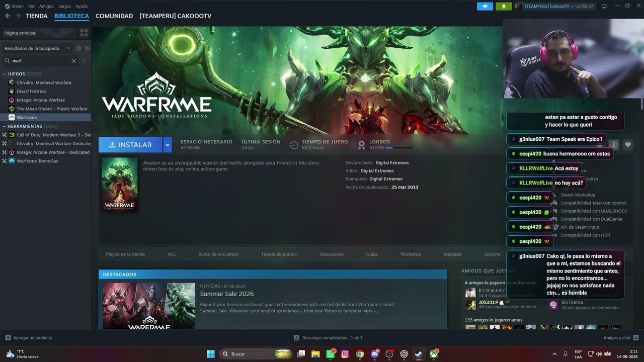Viewport: 644px width, 362px height.
Task: Open 'Punto de encuentro' link
Action: click(x=218, y=254)
